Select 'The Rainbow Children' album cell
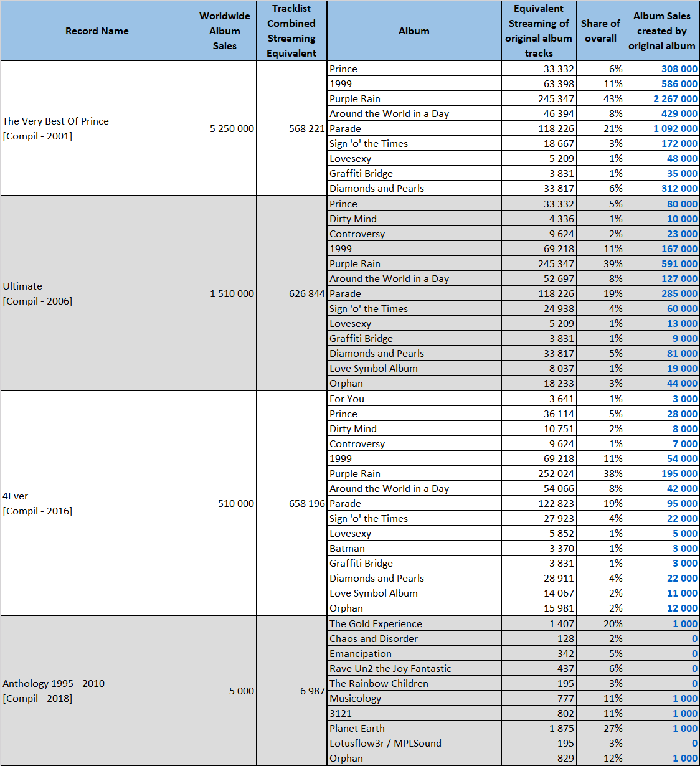700x766 pixels. [x=414, y=683]
